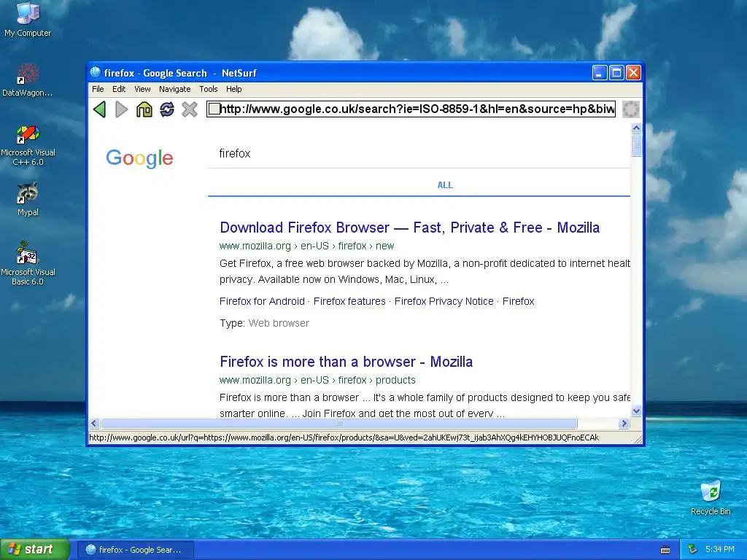Screen dimensions: 747x560
Task: Click the horizontal scrollbar left arrow
Action: click(94, 424)
